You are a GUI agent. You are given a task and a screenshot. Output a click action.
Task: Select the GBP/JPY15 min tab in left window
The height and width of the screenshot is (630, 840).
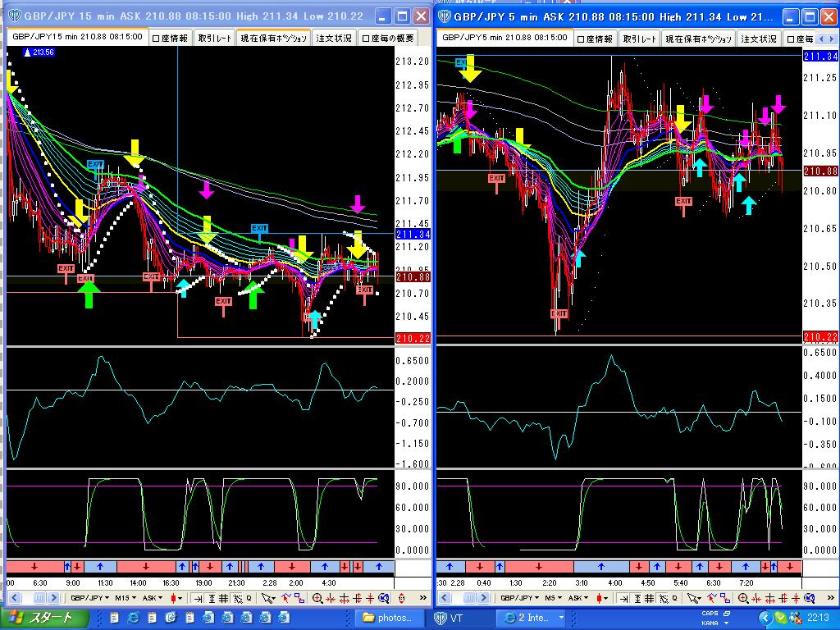coord(77,37)
